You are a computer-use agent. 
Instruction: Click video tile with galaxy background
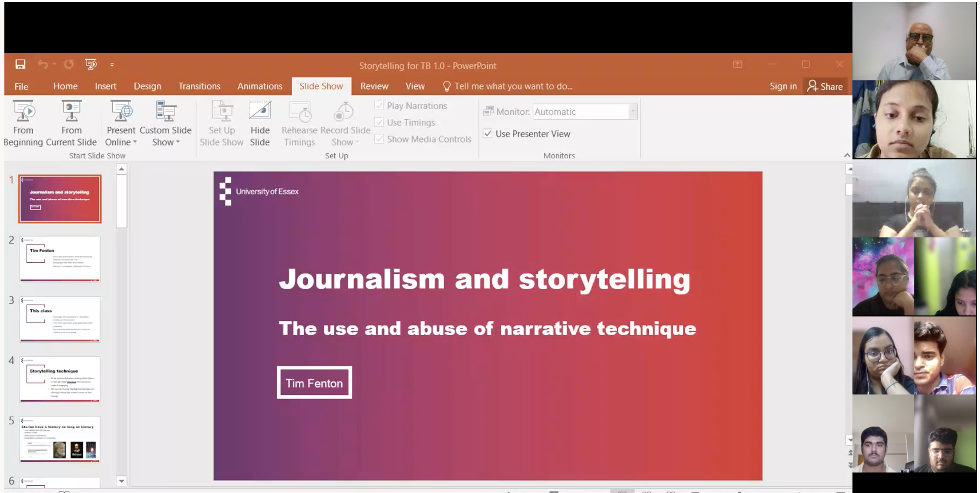point(883,277)
